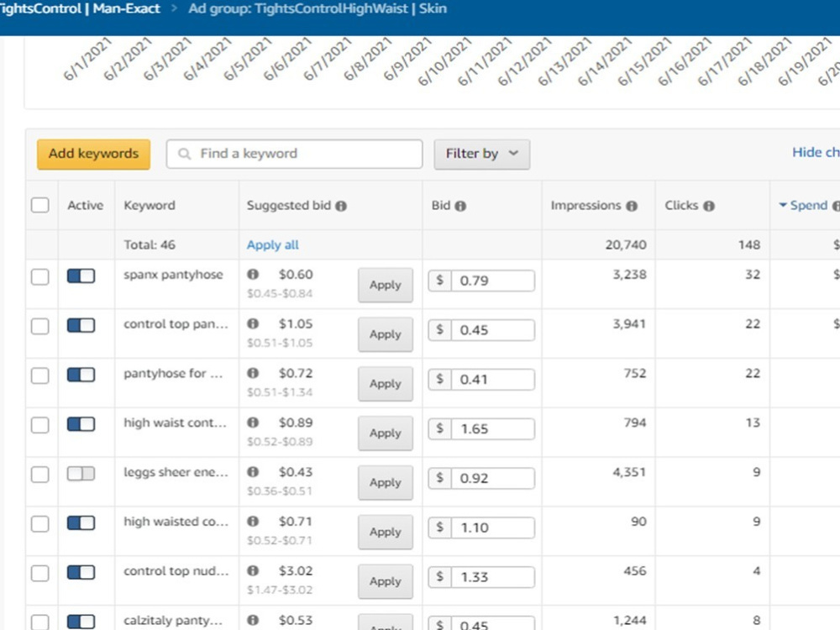Apply suggested bid $0.71 for high waisted co...
This screenshot has width=840, height=630.
point(386,532)
